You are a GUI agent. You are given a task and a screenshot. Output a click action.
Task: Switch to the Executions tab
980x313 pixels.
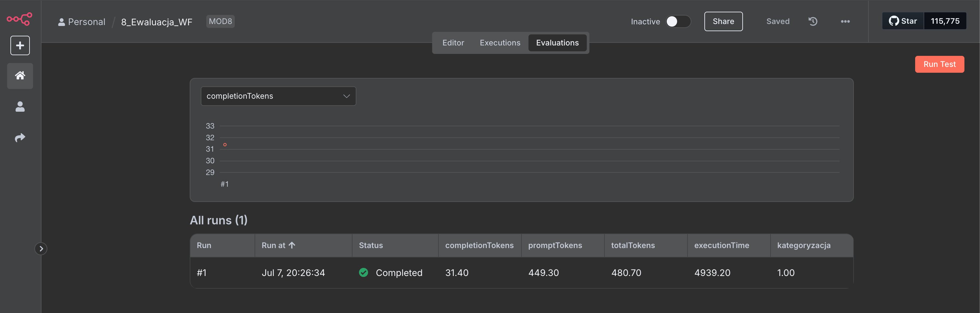[x=500, y=43]
